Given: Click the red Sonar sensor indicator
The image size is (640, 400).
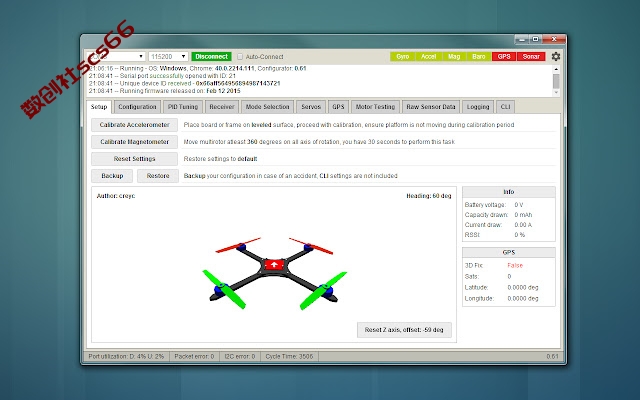Looking at the screenshot, I should (x=531, y=56).
